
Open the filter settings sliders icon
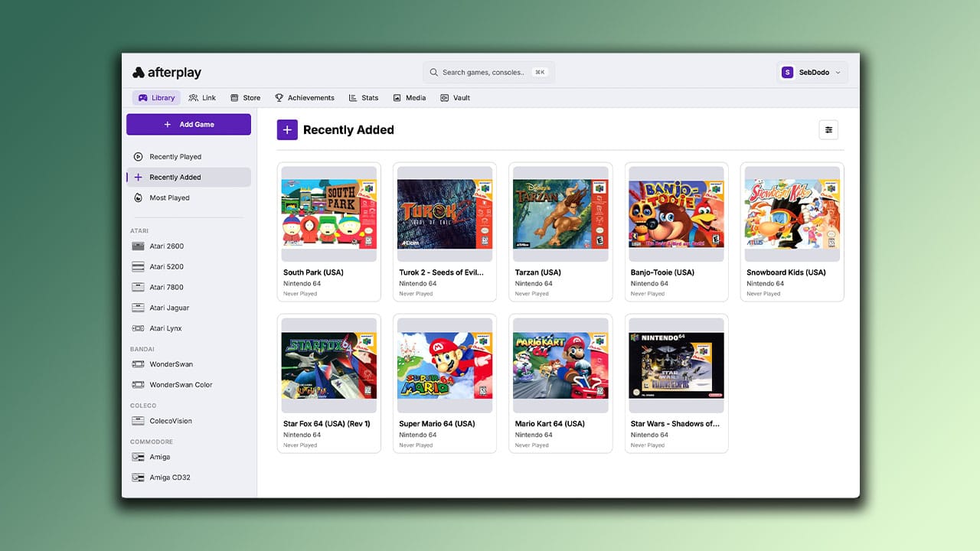(x=828, y=130)
